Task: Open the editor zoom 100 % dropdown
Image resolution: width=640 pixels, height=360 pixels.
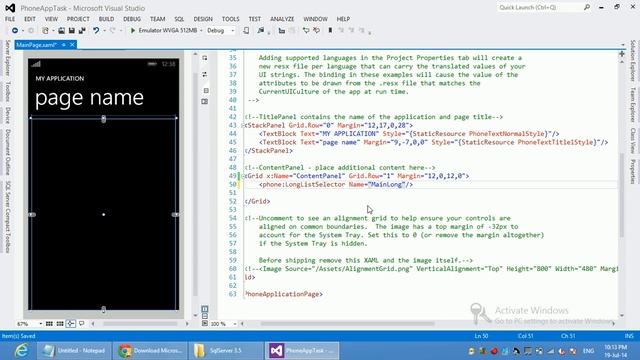Action: [x=235, y=324]
